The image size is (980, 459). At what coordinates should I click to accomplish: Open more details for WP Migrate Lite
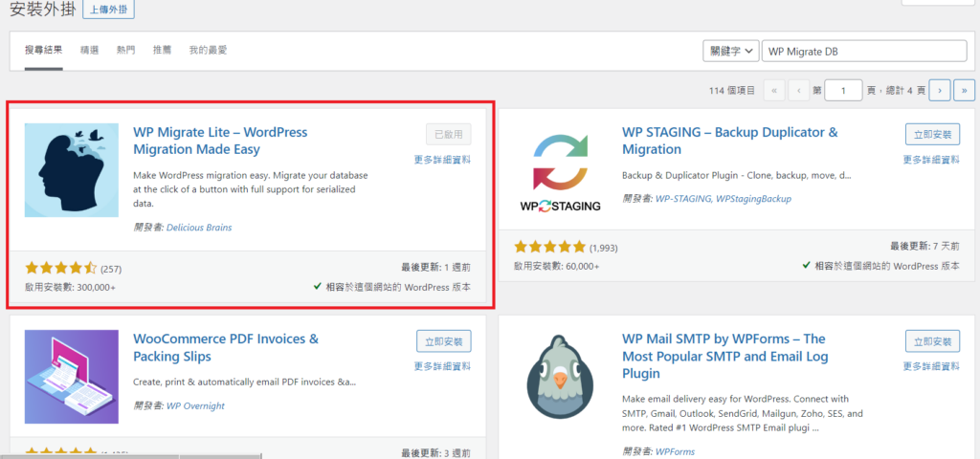click(442, 160)
